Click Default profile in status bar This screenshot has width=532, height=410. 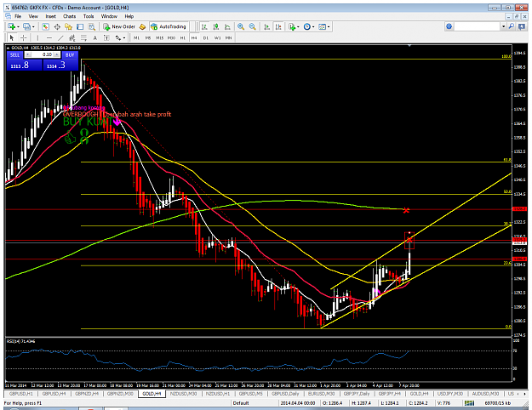tap(241, 403)
